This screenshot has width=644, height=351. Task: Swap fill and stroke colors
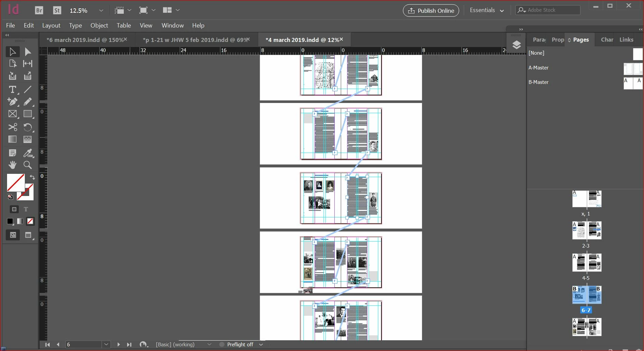point(32,177)
